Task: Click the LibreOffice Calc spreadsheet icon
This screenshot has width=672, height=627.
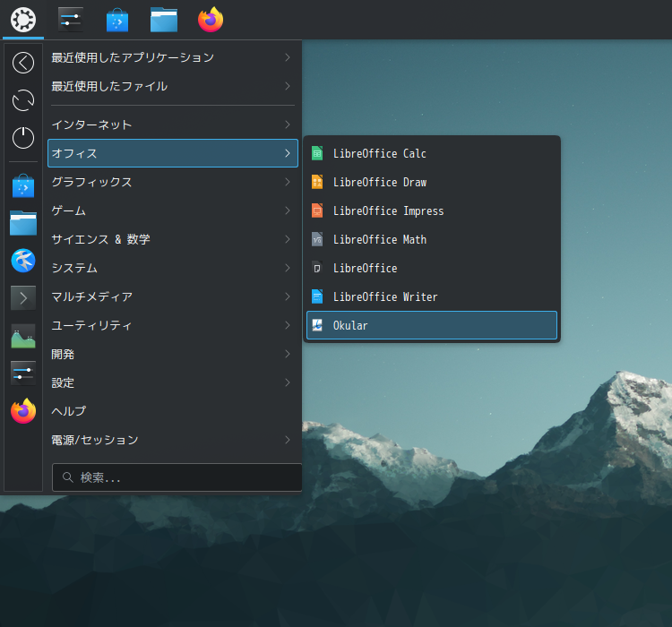Action: 317,153
